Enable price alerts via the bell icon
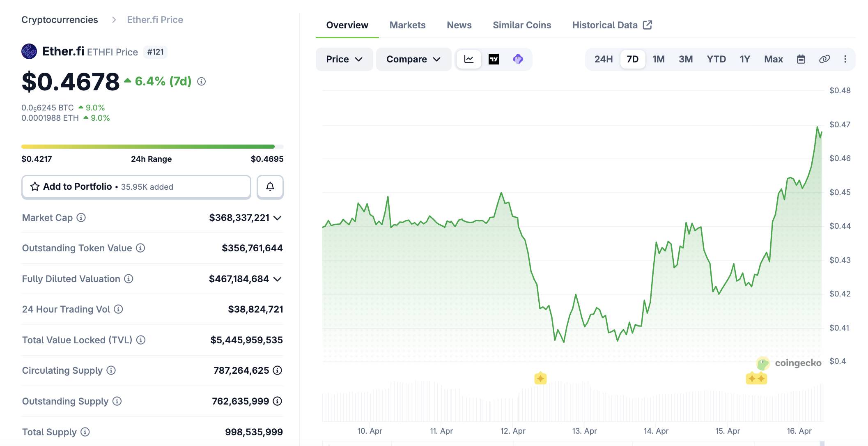This screenshot has width=868, height=446. point(270,187)
